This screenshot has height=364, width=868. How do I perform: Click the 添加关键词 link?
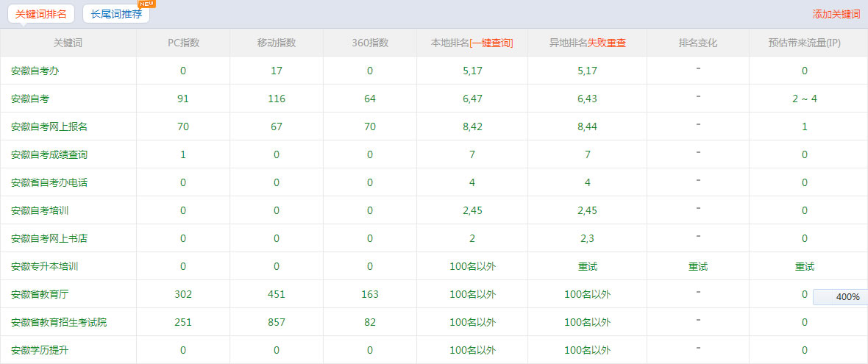coord(836,14)
